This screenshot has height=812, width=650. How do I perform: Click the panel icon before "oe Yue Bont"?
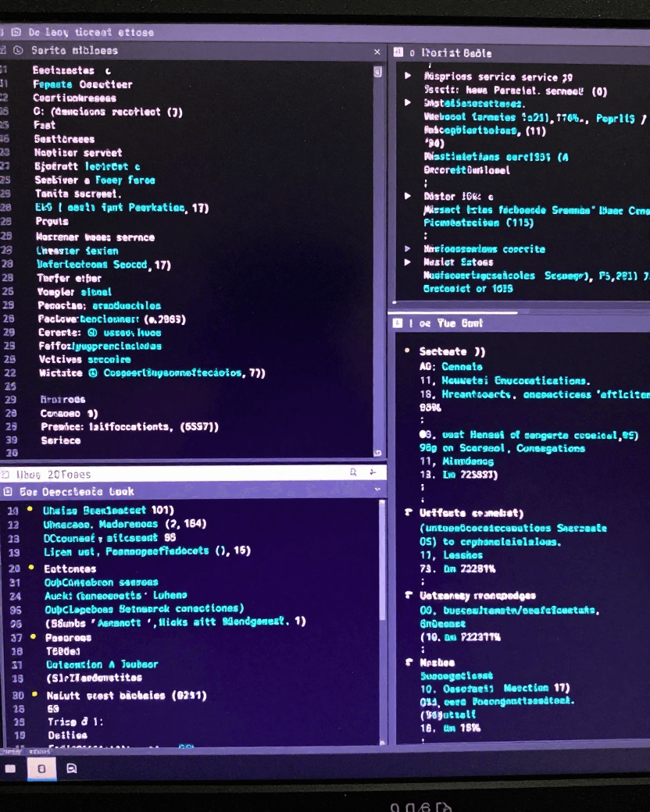pyautogui.click(x=398, y=323)
